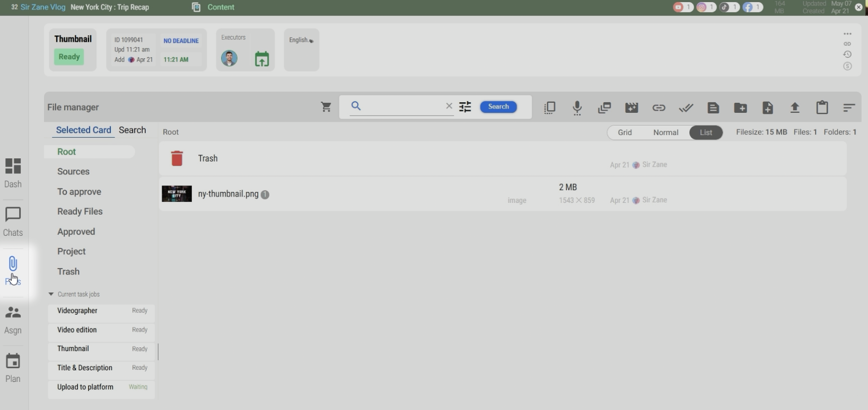Switch file view to Normal
This screenshot has height=410, width=868.
(x=665, y=132)
